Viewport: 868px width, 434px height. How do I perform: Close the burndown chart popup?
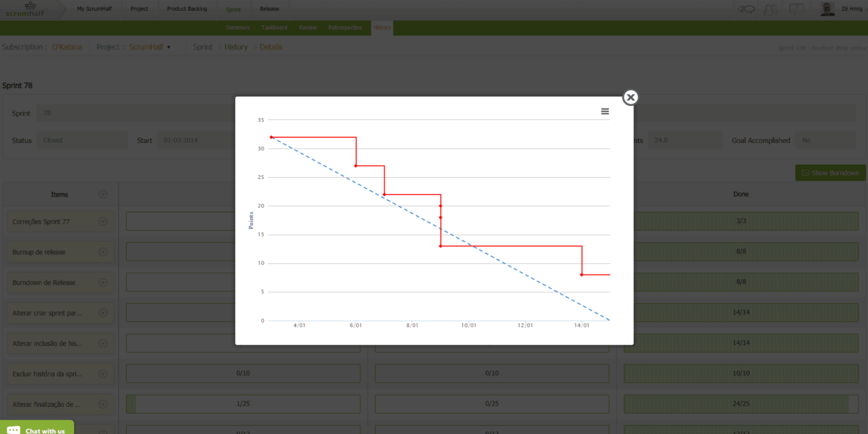630,97
